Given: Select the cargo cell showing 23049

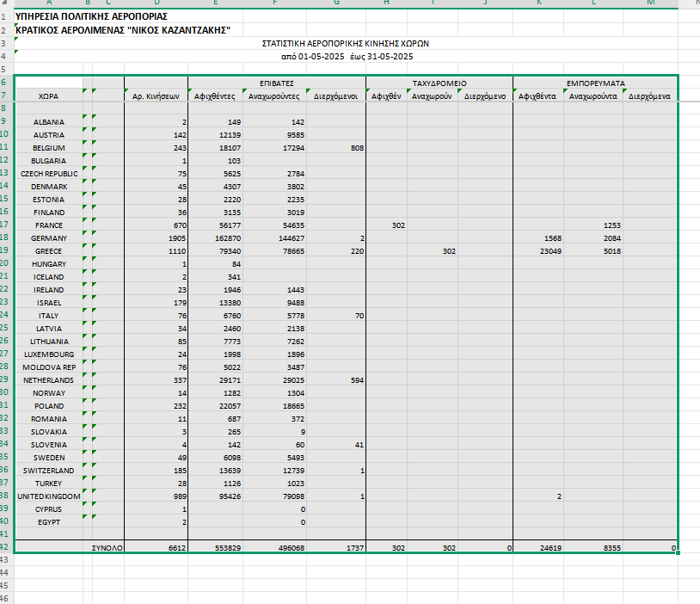Looking at the screenshot, I should 540,250.
